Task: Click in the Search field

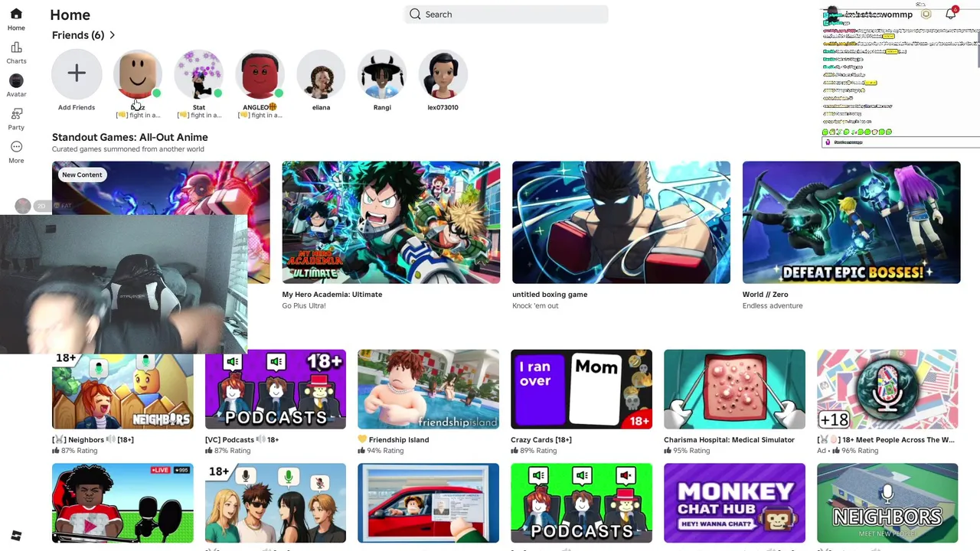Action: [x=506, y=14]
